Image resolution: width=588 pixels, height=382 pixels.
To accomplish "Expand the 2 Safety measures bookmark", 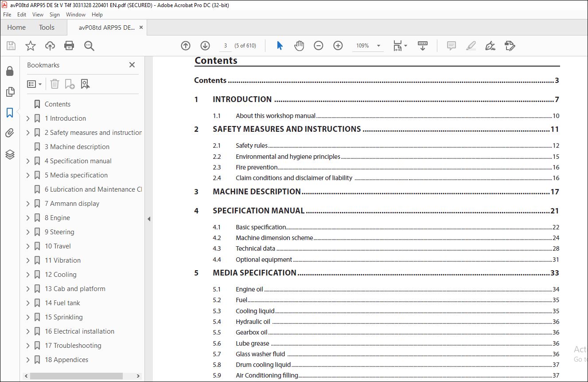I will tap(28, 133).
